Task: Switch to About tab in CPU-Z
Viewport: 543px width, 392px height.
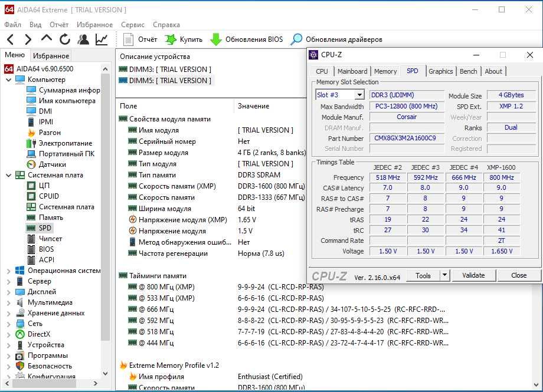Action: pyautogui.click(x=493, y=71)
